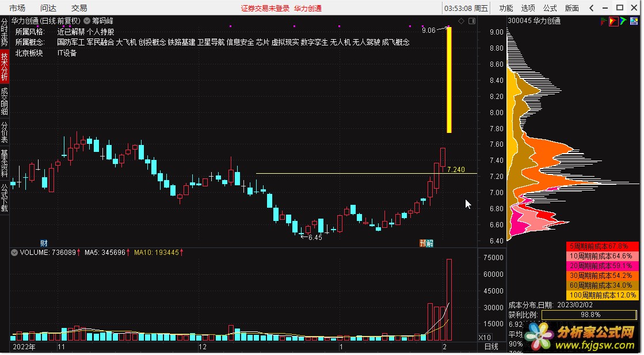The height and width of the screenshot is (355, 644).
Task: Open the 功能 menu
Action: click(x=506, y=8)
